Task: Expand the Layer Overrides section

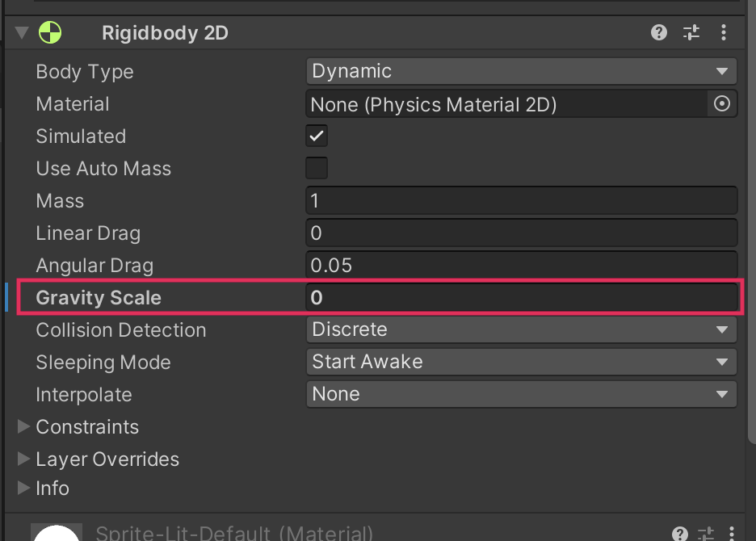Action: pyautogui.click(x=23, y=459)
